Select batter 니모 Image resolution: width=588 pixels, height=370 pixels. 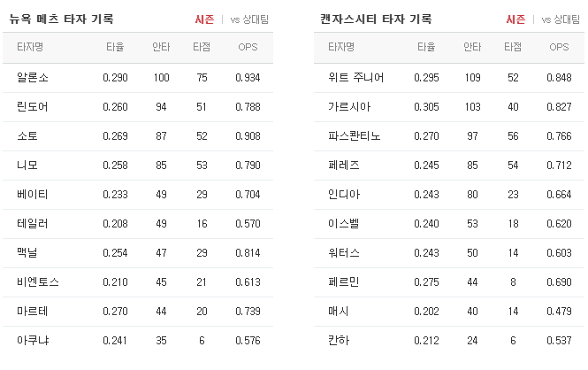click(27, 166)
